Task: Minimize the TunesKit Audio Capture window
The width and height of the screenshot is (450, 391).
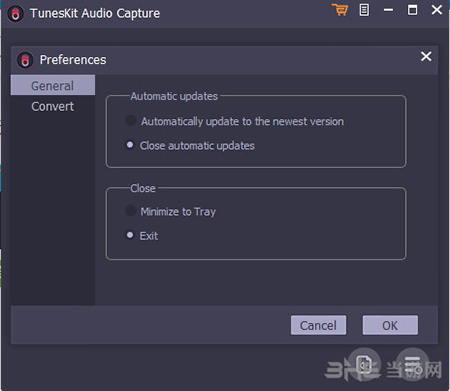Action: [388, 10]
